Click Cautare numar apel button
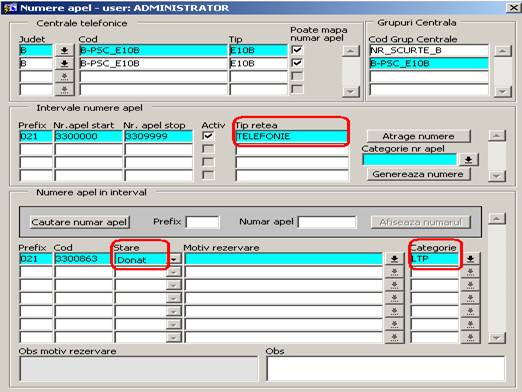 [x=79, y=222]
